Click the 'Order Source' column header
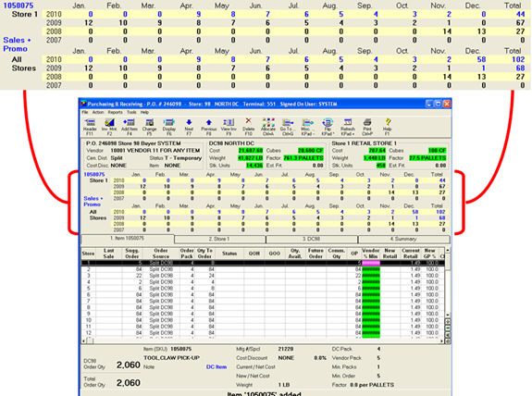The width and height of the screenshot is (532, 396). point(161,254)
